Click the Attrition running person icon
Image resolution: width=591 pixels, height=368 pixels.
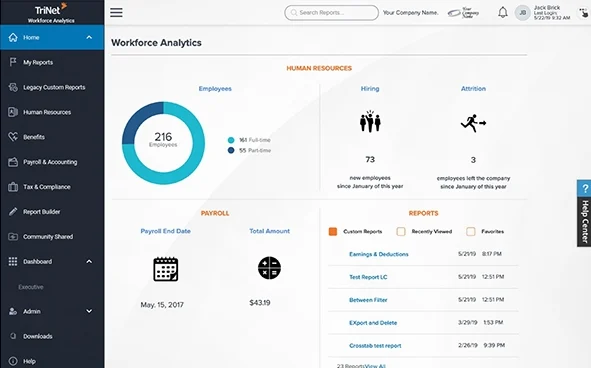473,123
